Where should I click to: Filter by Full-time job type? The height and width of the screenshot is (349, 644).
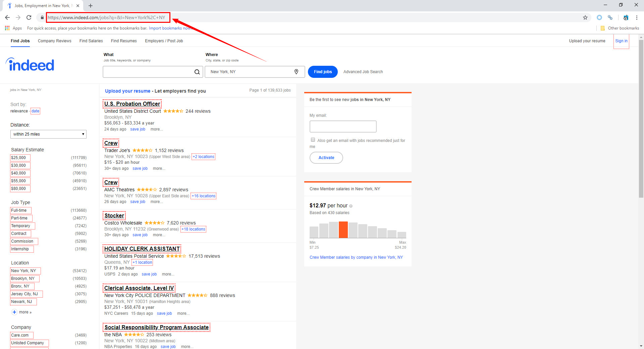point(20,210)
